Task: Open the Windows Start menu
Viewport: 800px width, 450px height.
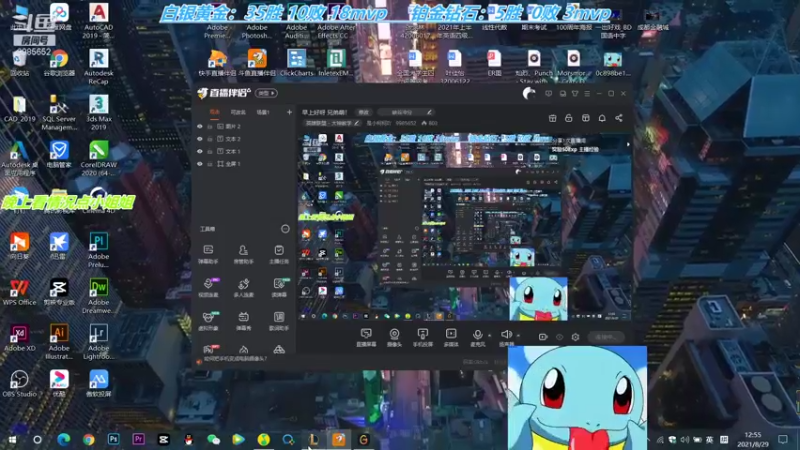Action: pyautogui.click(x=12, y=439)
